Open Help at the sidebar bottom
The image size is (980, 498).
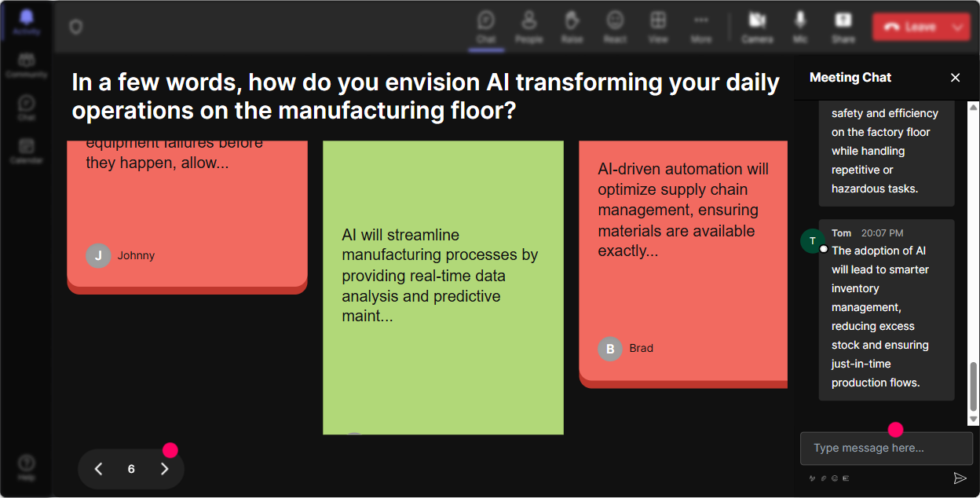27,467
